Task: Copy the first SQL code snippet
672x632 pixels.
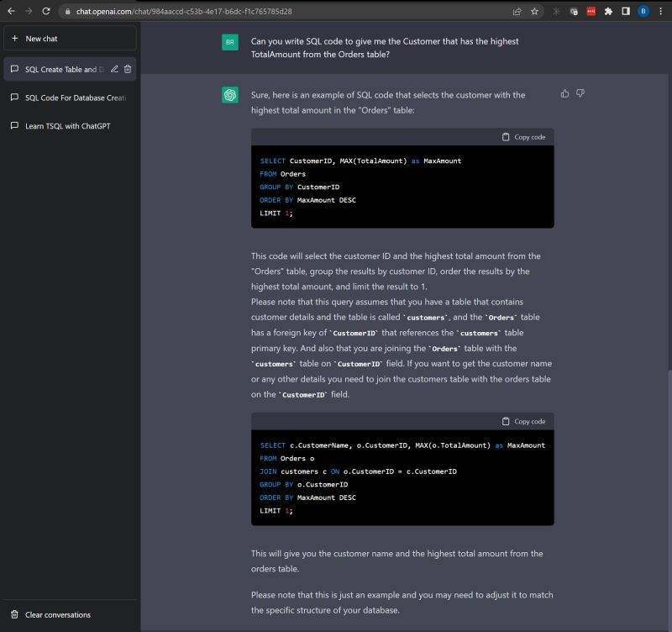Action: (x=525, y=136)
